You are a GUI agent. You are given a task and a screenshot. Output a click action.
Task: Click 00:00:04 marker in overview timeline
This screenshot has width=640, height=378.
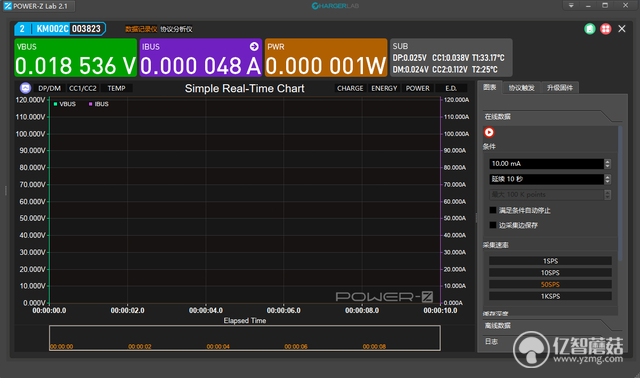pos(218,347)
